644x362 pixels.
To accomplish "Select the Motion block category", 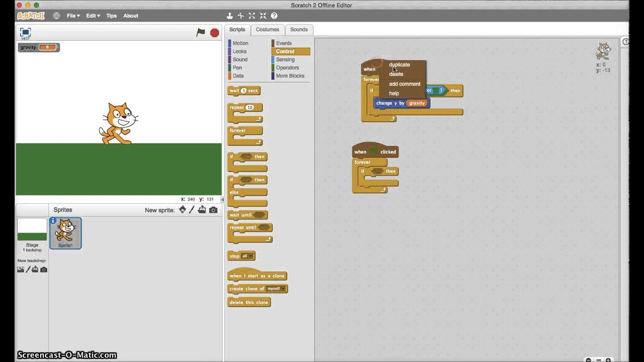I will click(240, 43).
